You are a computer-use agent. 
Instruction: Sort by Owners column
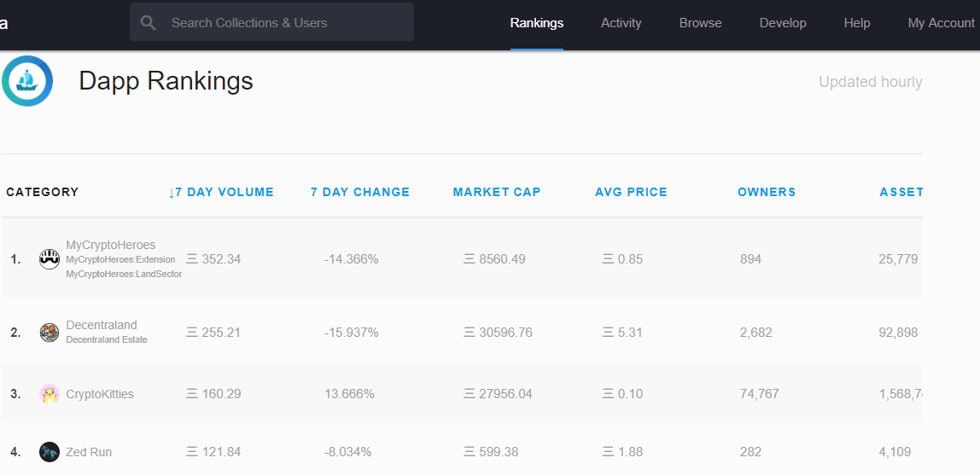[x=767, y=192]
